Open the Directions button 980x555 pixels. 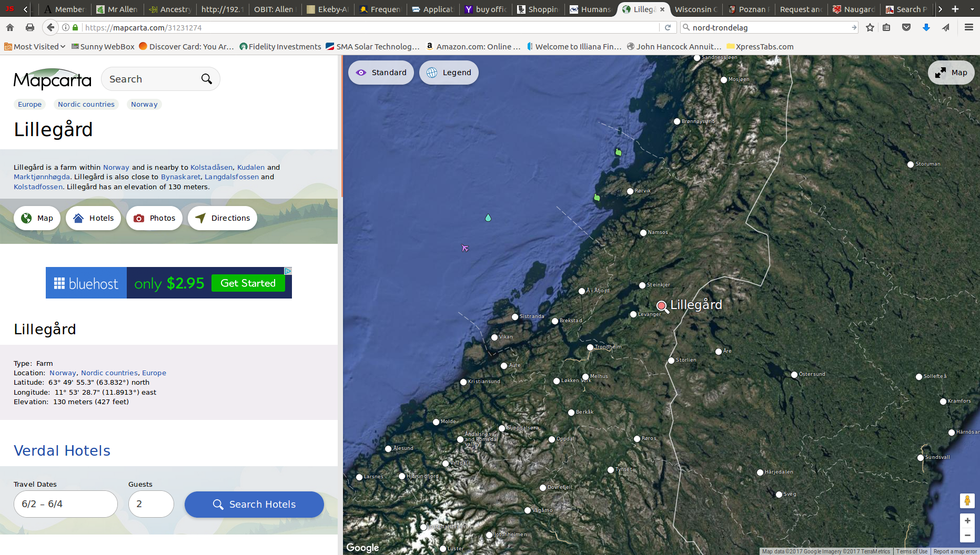point(222,218)
